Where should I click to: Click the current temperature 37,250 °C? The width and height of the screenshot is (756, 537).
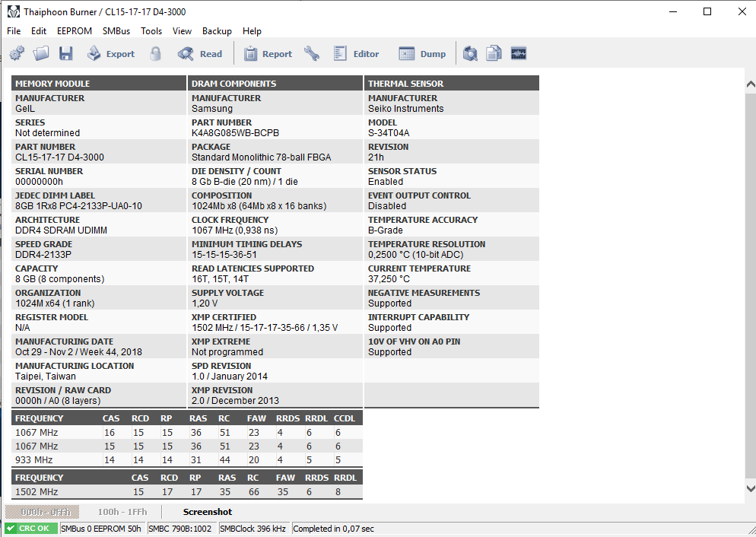(389, 279)
